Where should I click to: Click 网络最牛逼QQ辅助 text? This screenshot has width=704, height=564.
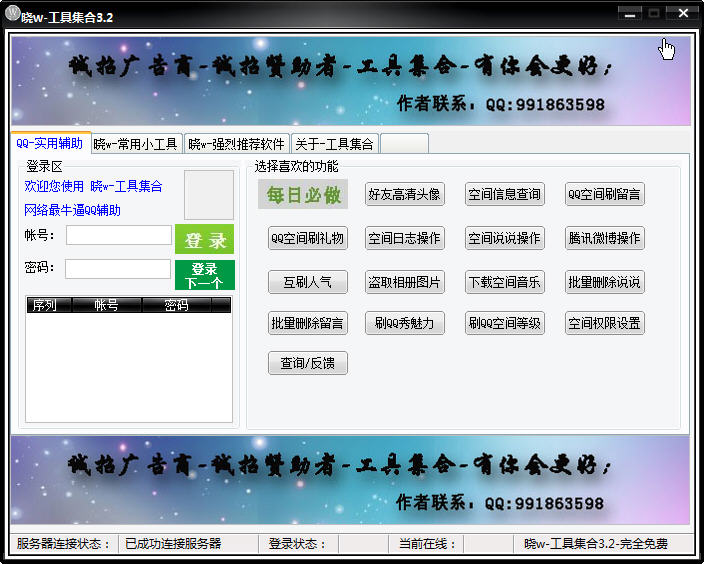pyautogui.click(x=72, y=210)
